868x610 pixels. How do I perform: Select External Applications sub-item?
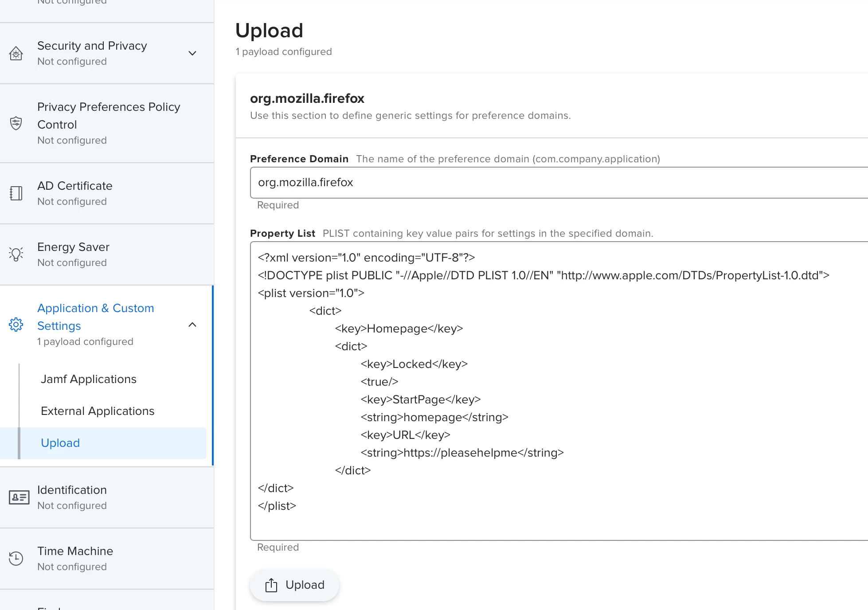[98, 411]
